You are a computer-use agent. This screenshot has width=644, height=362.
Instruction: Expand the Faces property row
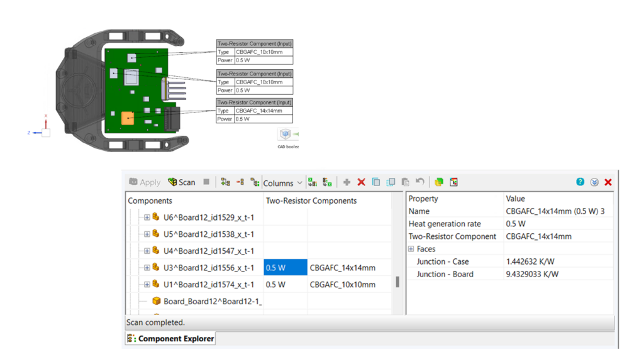click(x=411, y=249)
